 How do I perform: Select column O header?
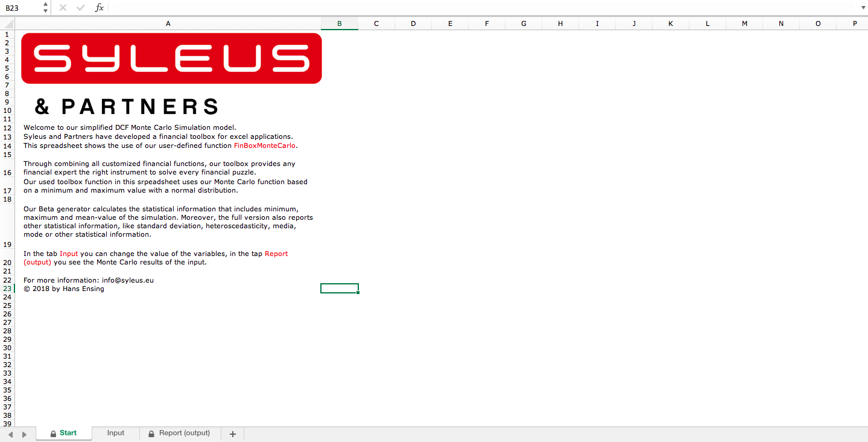pos(818,24)
